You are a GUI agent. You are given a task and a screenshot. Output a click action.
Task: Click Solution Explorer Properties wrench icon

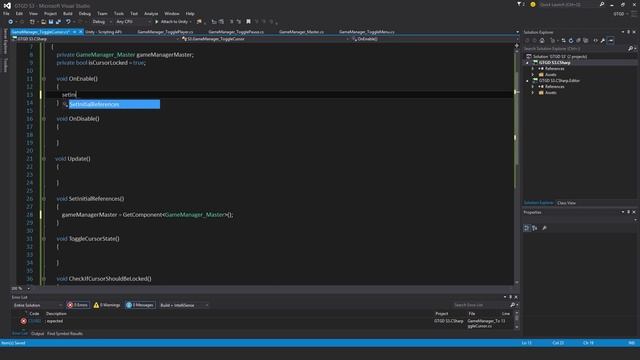tap(603, 40)
